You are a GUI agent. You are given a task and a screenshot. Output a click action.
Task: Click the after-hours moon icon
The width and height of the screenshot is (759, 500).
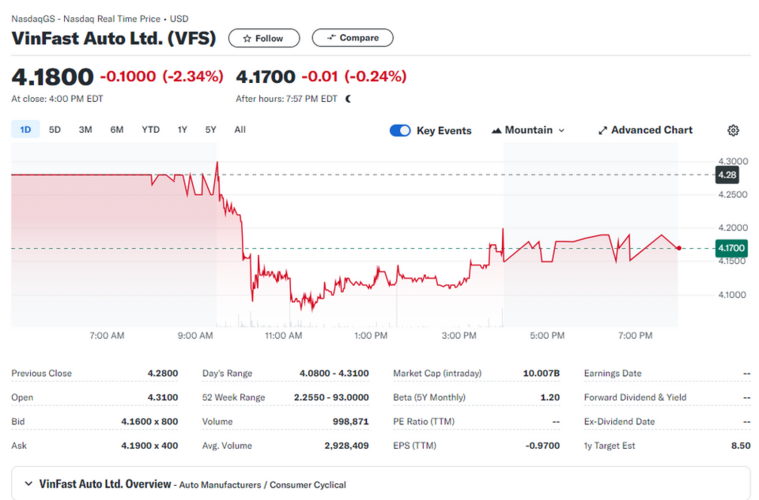point(349,99)
